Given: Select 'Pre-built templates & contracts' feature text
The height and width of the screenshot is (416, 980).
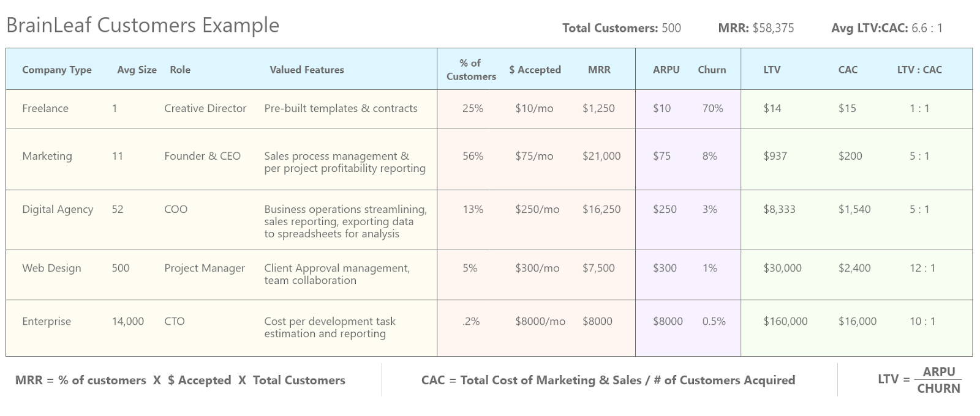Looking at the screenshot, I should click(x=341, y=108).
